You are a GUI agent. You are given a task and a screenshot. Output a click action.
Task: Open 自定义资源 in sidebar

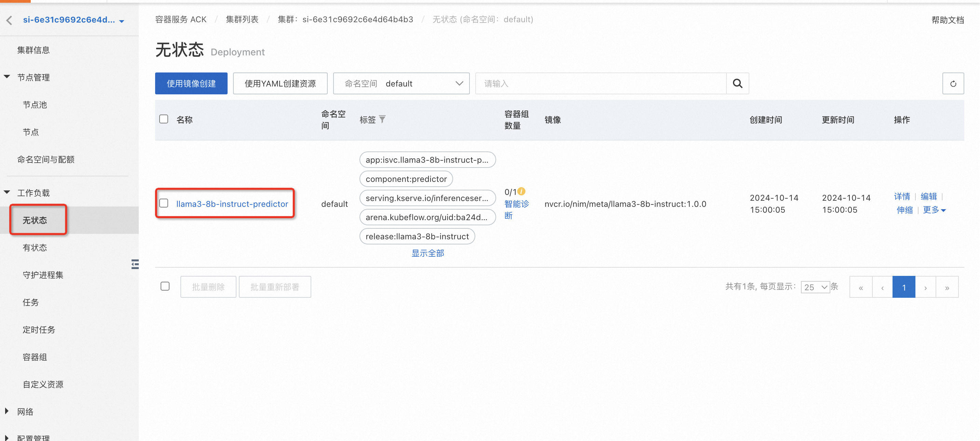(43, 385)
